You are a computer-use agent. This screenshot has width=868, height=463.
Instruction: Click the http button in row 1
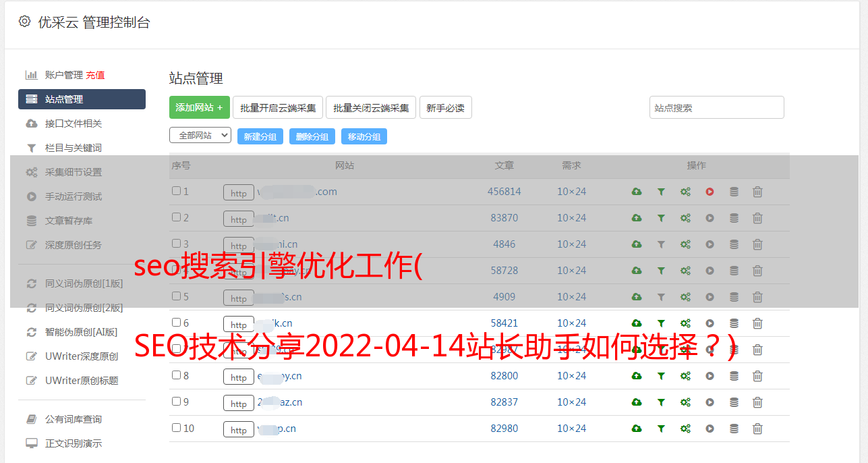[x=239, y=192]
